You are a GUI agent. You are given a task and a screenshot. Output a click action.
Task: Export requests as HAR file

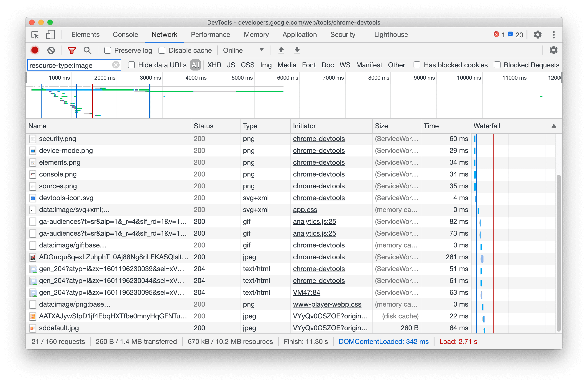pyautogui.click(x=297, y=50)
